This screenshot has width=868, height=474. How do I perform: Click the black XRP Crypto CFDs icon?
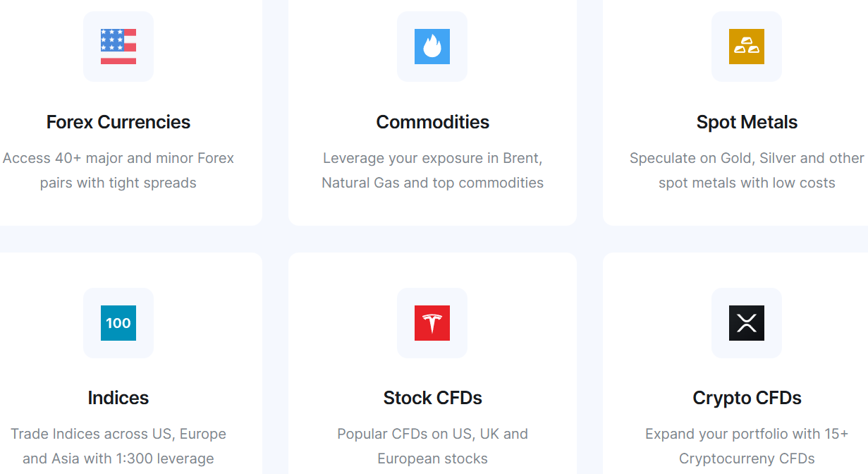(747, 323)
